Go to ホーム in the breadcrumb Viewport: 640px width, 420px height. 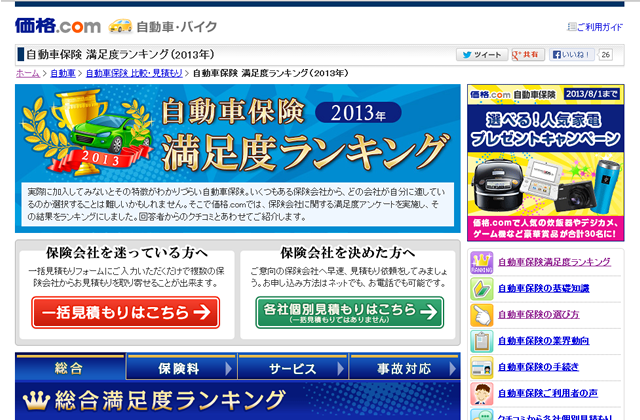(28, 73)
